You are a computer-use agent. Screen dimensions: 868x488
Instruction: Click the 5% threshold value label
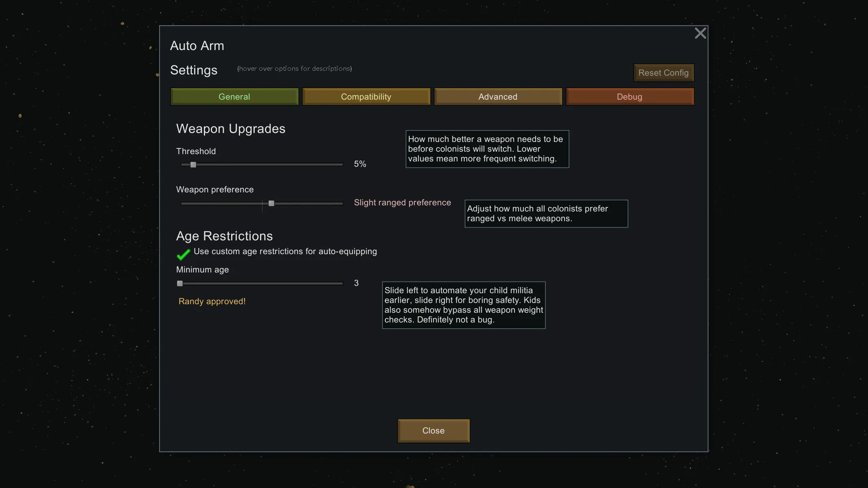360,164
